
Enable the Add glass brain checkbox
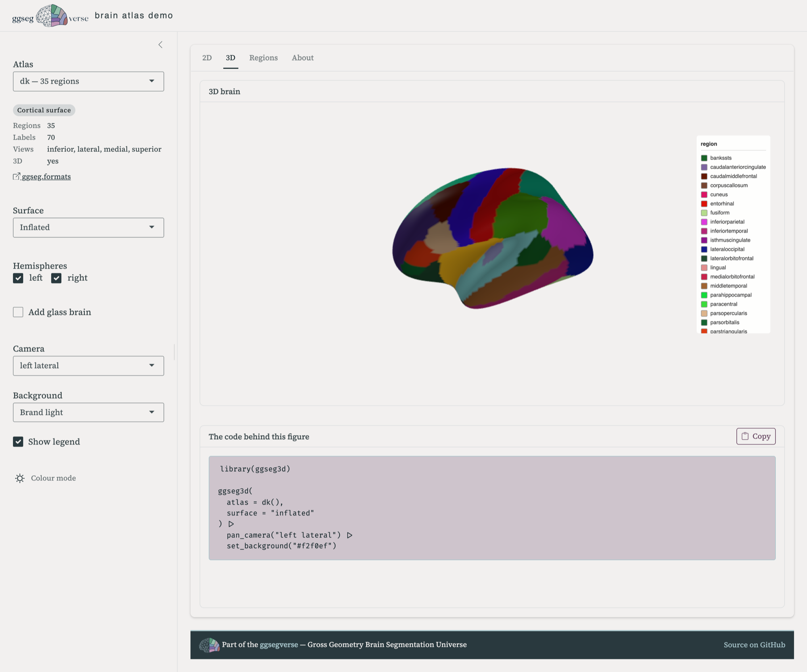18,312
